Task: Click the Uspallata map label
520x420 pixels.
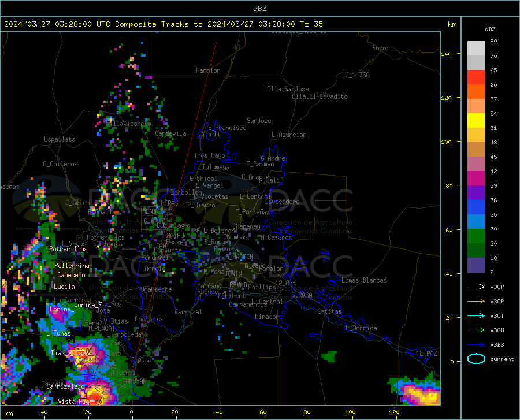Action: 60,139
